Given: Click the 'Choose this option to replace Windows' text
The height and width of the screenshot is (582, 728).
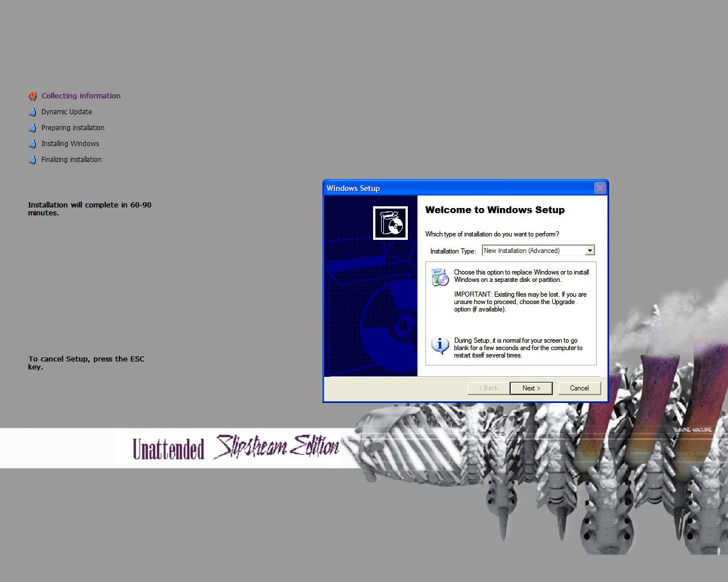Looking at the screenshot, I should coord(522,276).
